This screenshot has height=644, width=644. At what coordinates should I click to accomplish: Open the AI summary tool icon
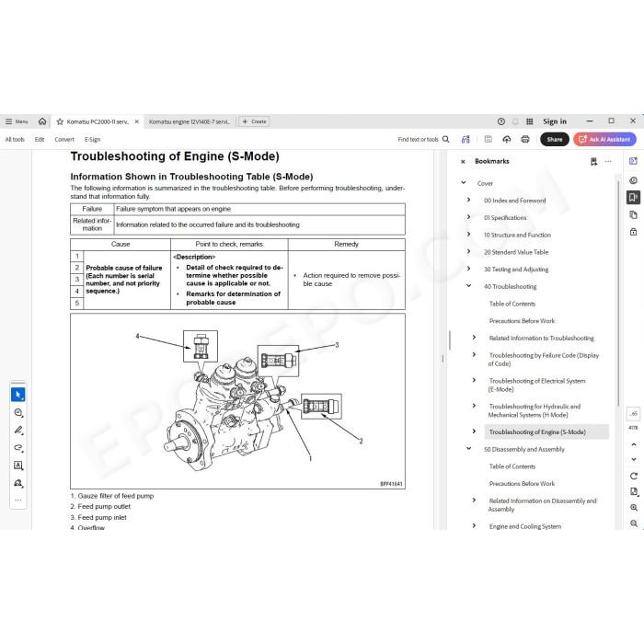466,140
